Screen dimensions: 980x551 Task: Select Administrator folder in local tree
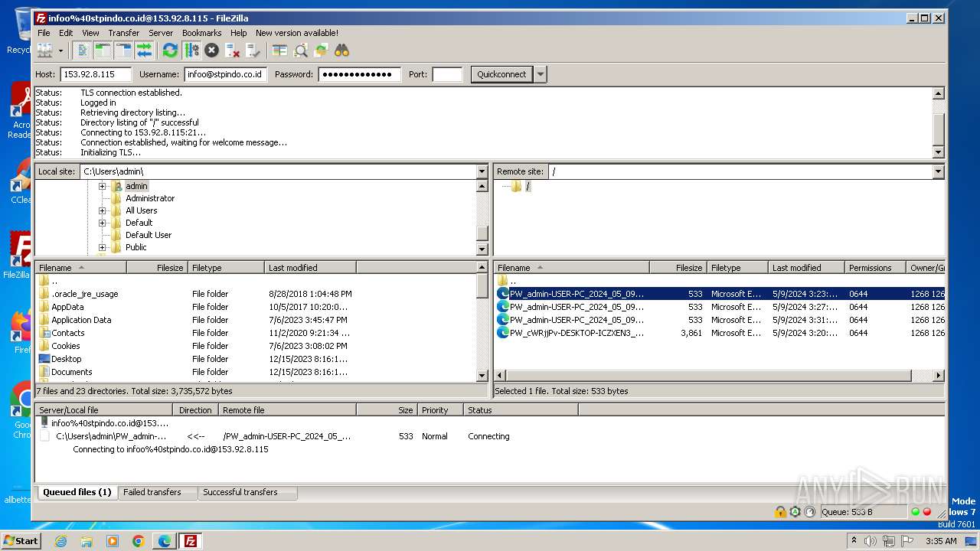pyautogui.click(x=150, y=198)
